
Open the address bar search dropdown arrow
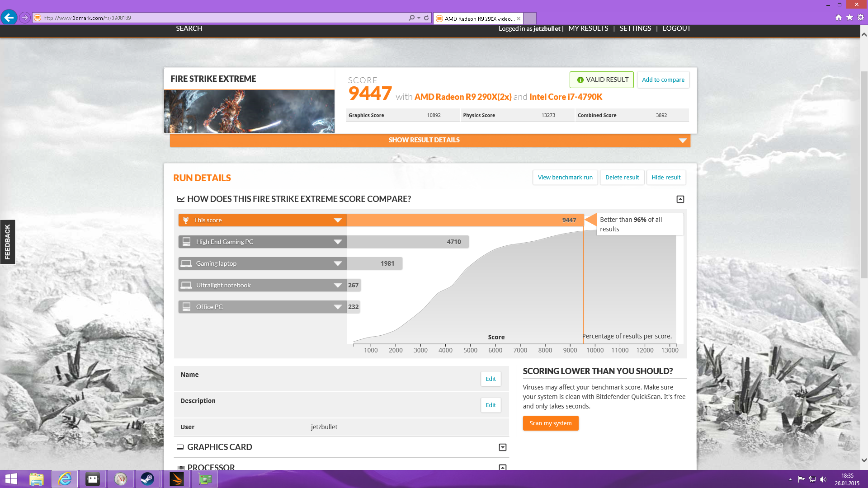coord(419,18)
